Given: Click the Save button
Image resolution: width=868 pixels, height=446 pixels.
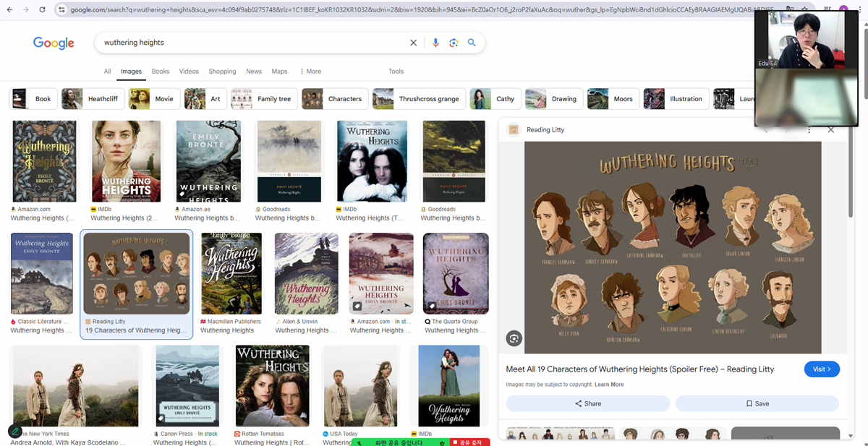Looking at the screenshot, I should tap(757, 403).
